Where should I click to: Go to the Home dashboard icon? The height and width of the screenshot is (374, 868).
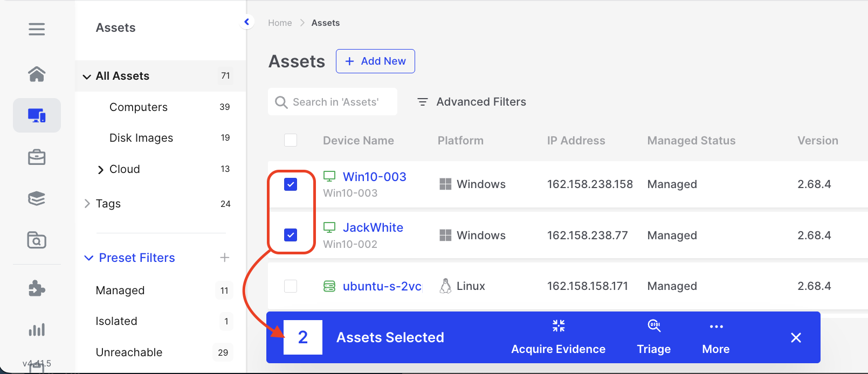[x=37, y=74]
